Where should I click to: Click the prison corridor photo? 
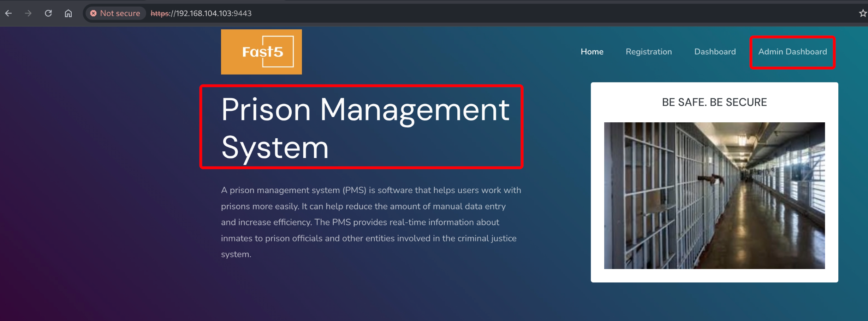coord(714,195)
